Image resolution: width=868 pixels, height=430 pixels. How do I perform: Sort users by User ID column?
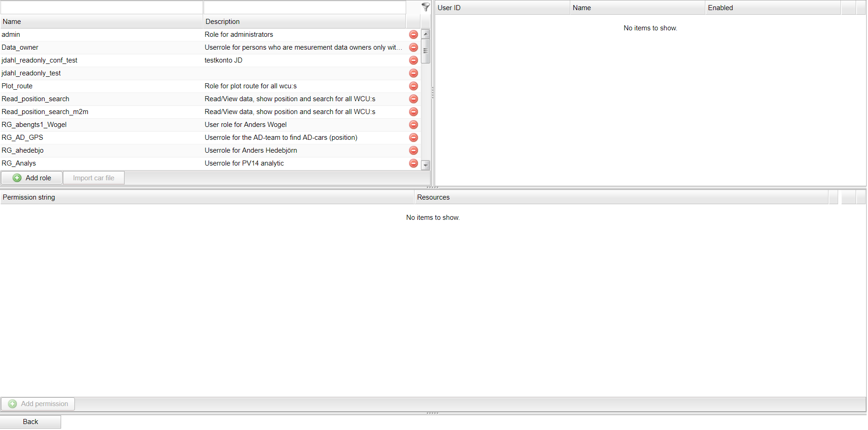click(x=502, y=8)
